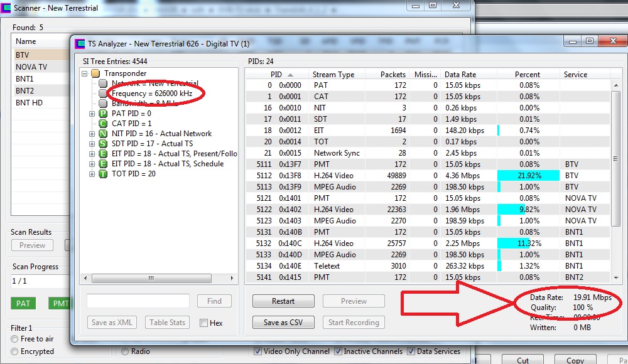Click the Restart button
Image resolution: width=628 pixels, height=364 pixels.
point(283,301)
